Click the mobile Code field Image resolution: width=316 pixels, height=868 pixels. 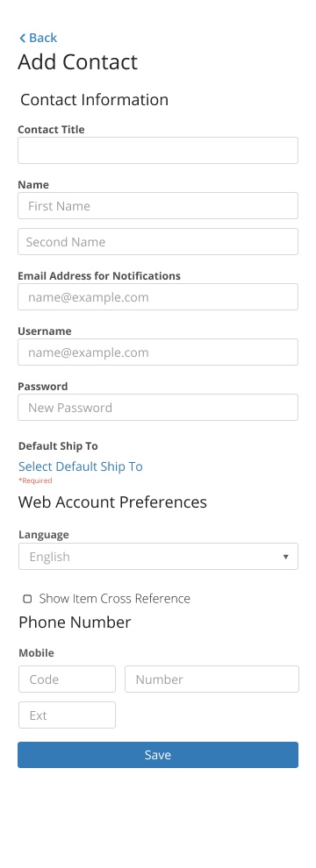pos(67,679)
